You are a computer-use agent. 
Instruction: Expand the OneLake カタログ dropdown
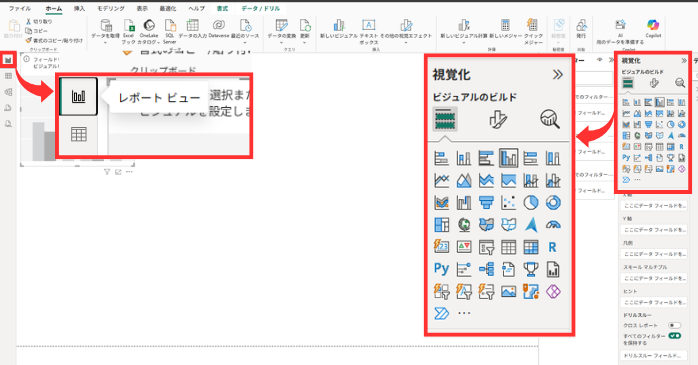[157, 42]
